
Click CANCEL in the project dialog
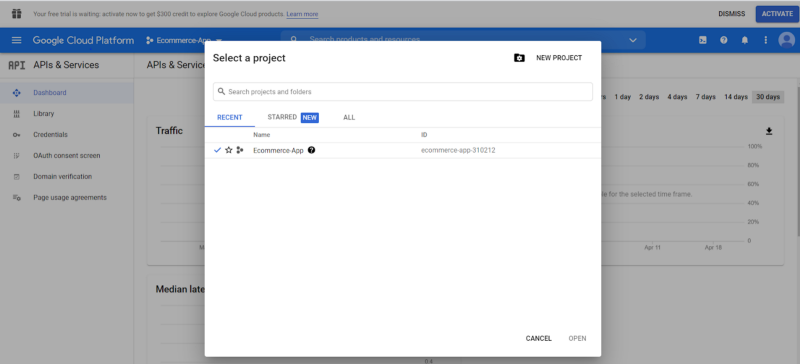pos(538,338)
